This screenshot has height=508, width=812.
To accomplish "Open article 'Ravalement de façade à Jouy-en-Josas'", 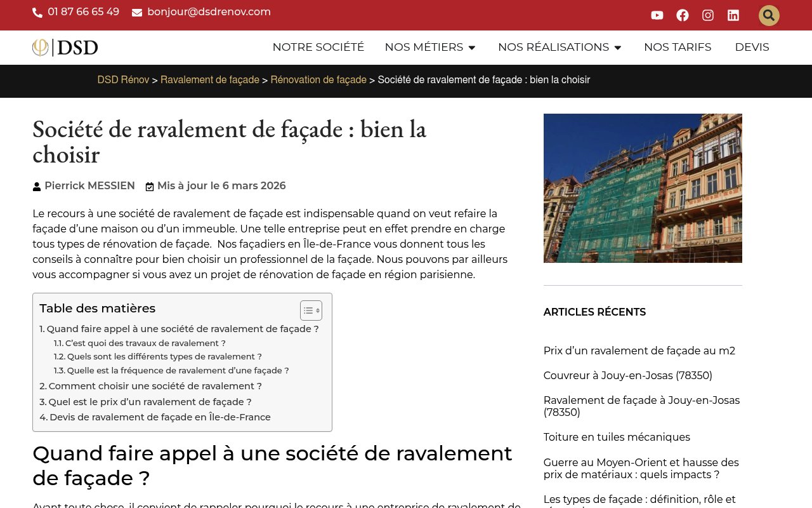I will click(642, 406).
